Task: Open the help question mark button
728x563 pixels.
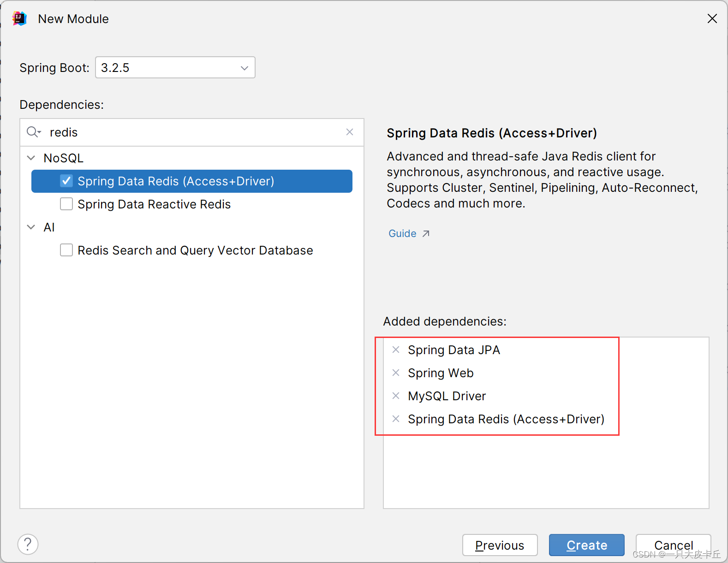Action: pos(28,544)
